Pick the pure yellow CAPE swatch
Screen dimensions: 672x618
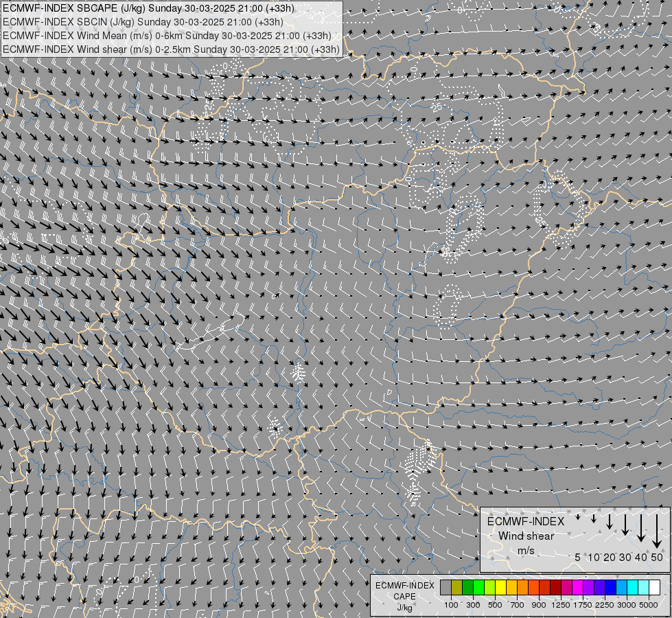pyautogui.click(x=500, y=588)
